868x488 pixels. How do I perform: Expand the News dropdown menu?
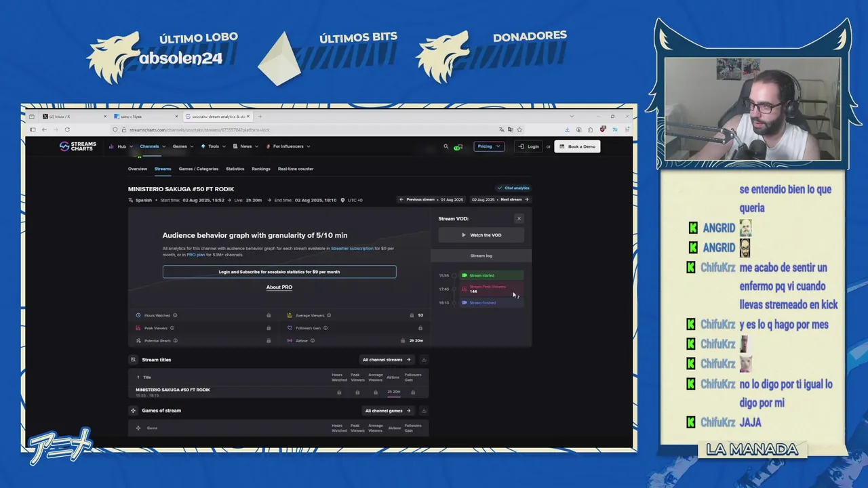click(x=245, y=146)
